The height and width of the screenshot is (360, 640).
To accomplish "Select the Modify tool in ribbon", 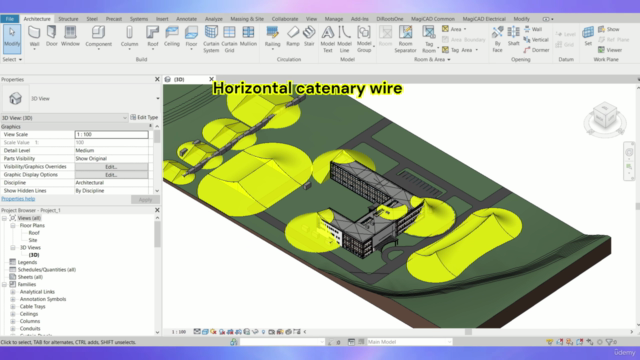I will 12,39.
